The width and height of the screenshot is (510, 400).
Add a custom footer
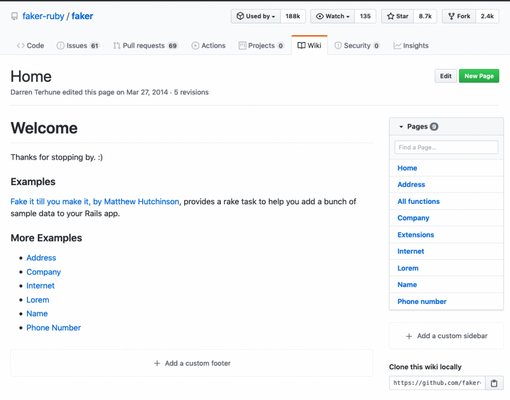[192, 363]
